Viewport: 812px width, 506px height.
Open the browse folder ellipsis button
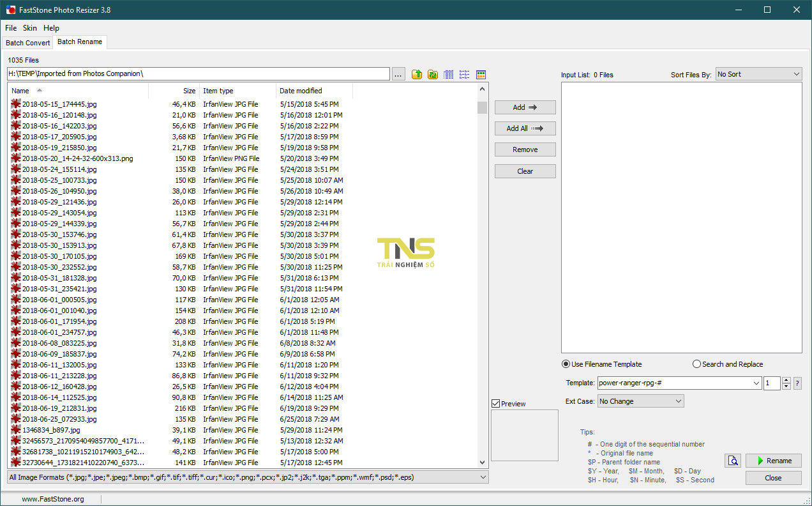tap(398, 73)
